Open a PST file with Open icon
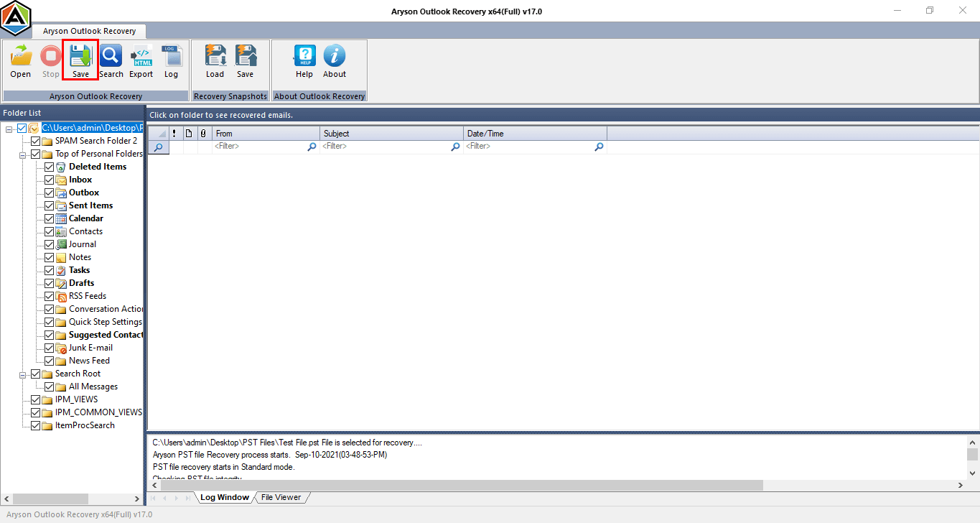 21,57
